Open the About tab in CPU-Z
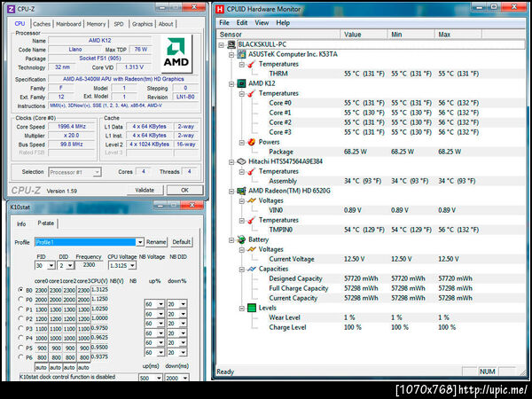Viewport: 532px width, 399px height. pyautogui.click(x=166, y=24)
